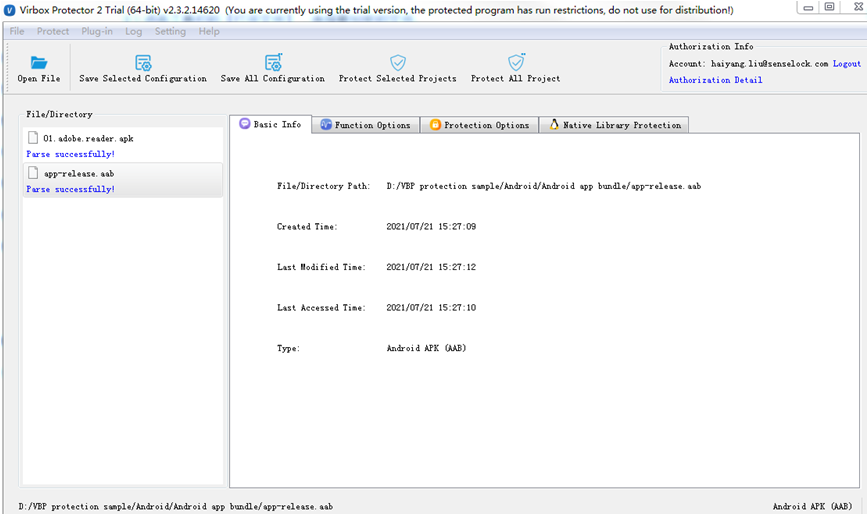Click the Open File folder icon

39,63
